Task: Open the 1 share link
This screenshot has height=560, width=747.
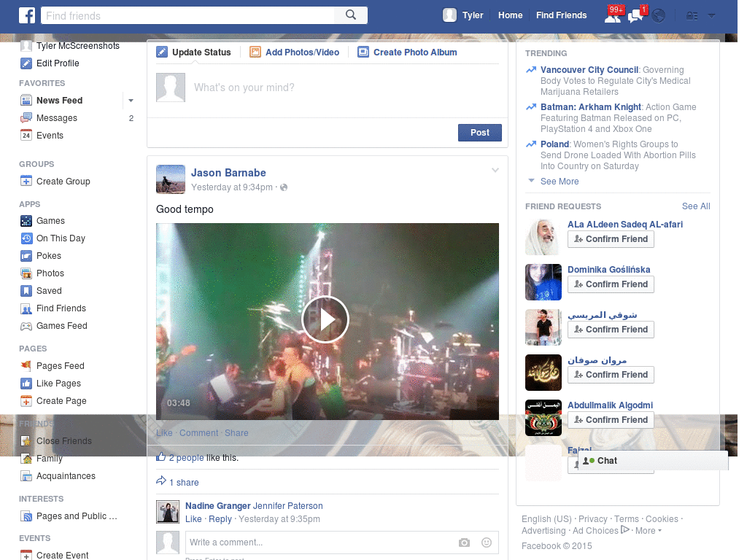Action: click(x=184, y=483)
